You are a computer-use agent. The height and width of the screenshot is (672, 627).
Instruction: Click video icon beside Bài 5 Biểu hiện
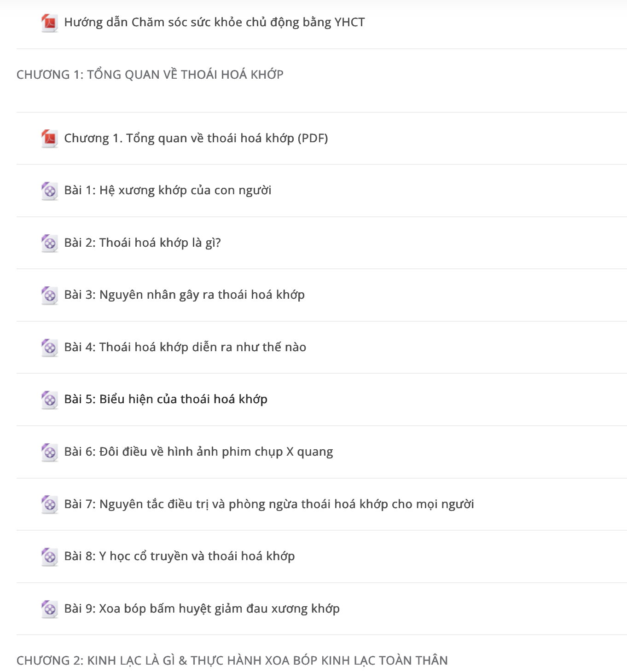49,400
